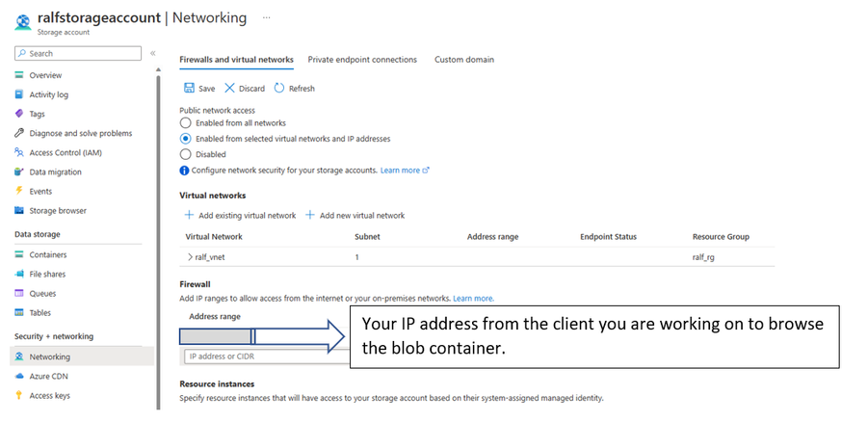The width and height of the screenshot is (868, 422).
Task: Click the File shares icon
Action: (x=19, y=275)
